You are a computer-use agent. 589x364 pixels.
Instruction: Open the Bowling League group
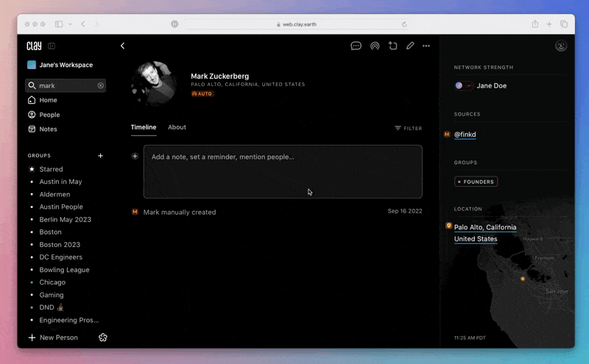pos(64,270)
